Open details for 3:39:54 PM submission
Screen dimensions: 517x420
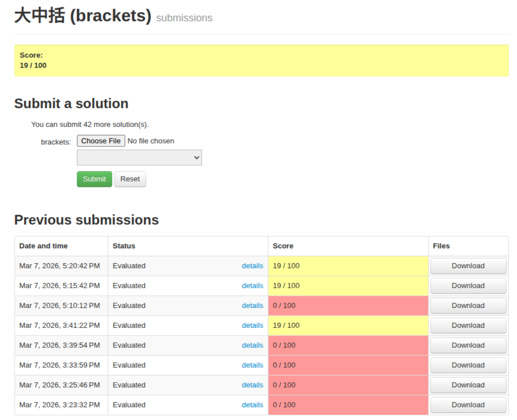pyautogui.click(x=252, y=345)
